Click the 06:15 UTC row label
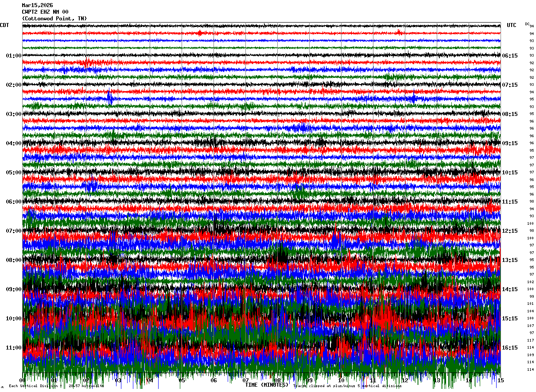536x392 pixels. [x=510, y=56]
